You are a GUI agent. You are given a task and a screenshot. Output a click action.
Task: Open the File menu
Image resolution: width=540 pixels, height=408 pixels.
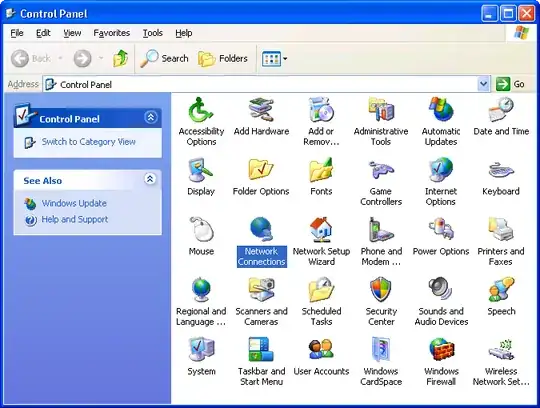[17, 33]
